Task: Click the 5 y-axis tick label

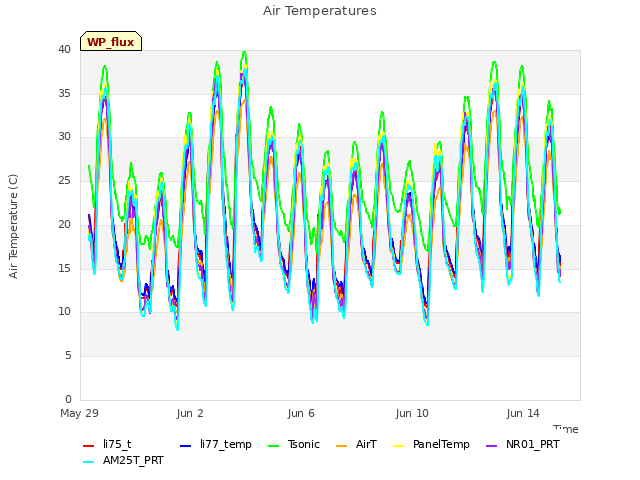Action: pyautogui.click(x=68, y=356)
